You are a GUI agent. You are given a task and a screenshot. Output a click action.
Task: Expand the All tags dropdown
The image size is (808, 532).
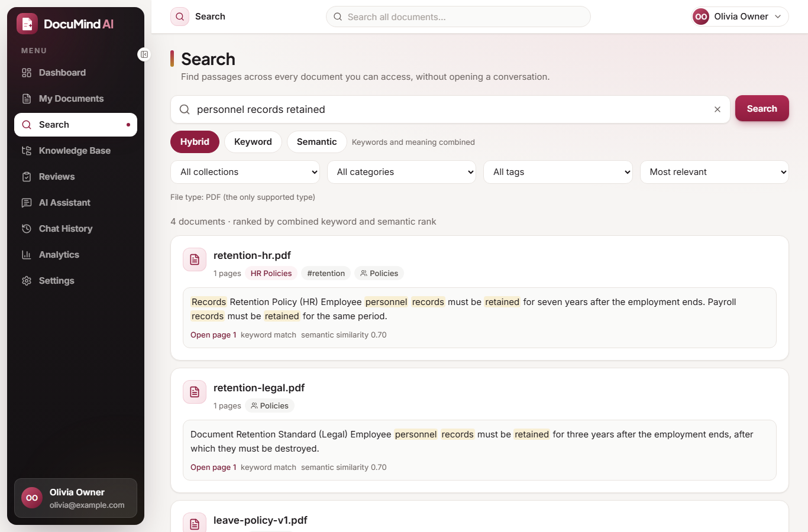point(558,172)
